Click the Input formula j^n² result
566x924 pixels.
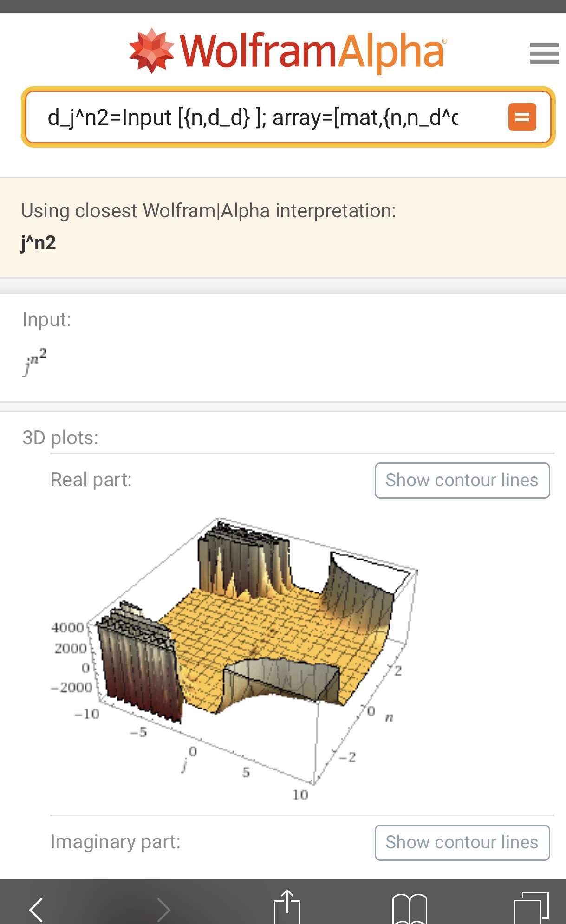[35, 362]
